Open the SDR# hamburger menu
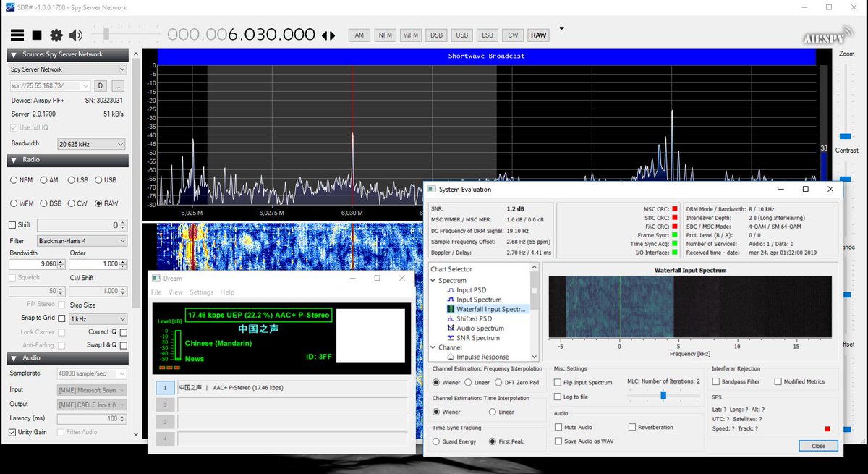This screenshot has width=868, height=474. (17, 35)
